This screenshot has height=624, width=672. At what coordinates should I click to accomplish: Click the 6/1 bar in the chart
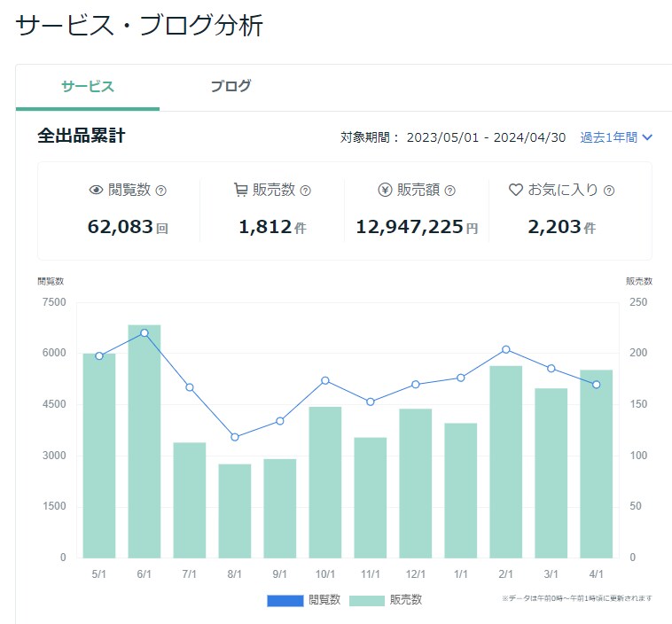tap(145, 441)
